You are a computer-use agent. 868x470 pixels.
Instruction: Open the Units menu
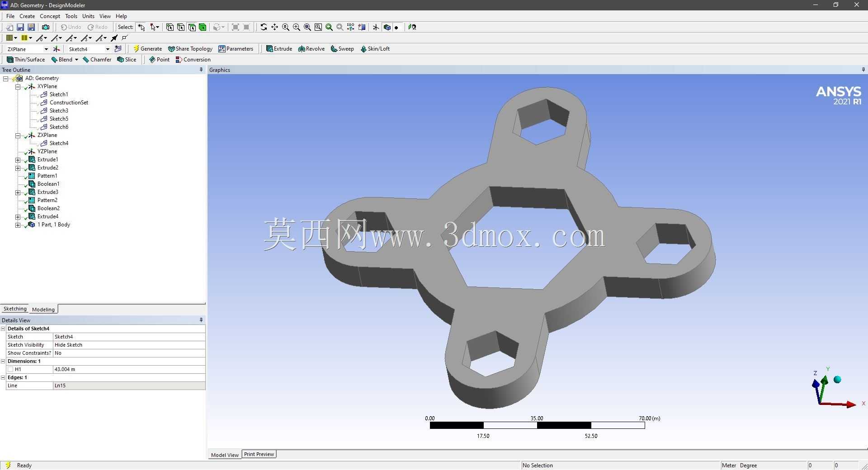88,16
